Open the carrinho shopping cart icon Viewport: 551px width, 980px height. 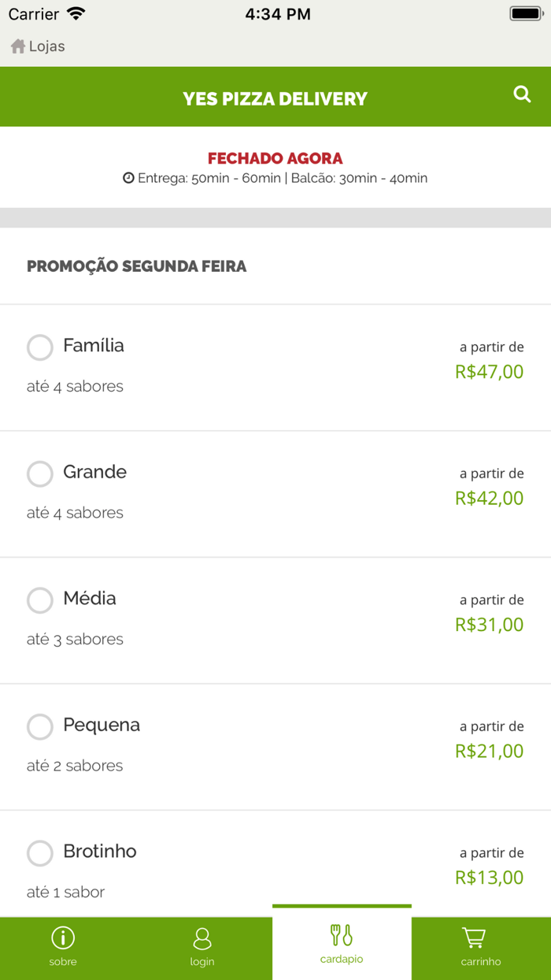[473, 938]
